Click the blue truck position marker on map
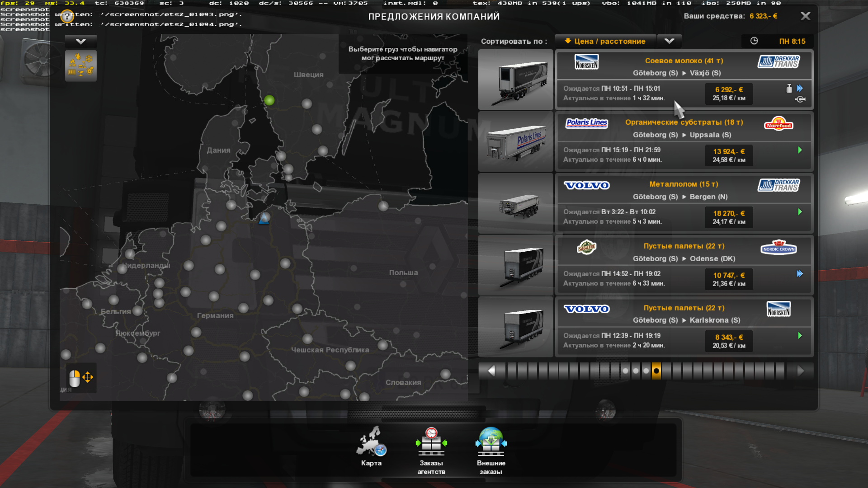Viewport: 868px width, 488px height. point(264,219)
